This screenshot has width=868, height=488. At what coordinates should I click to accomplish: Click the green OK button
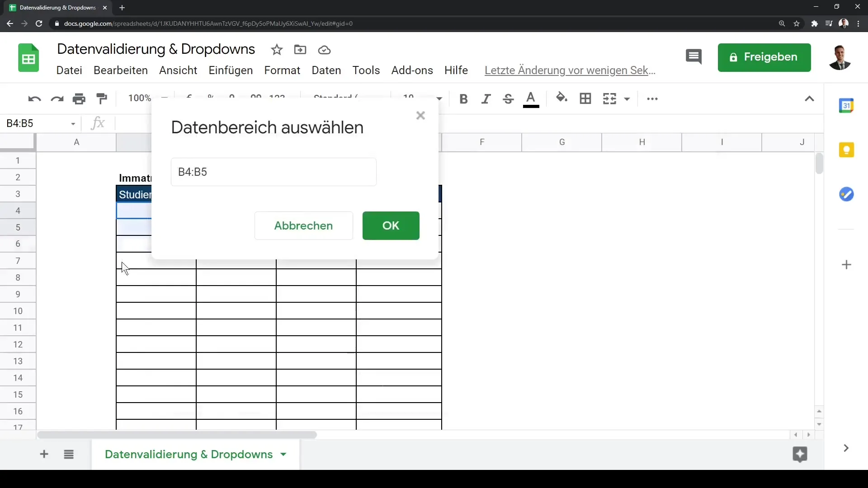(x=391, y=225)
